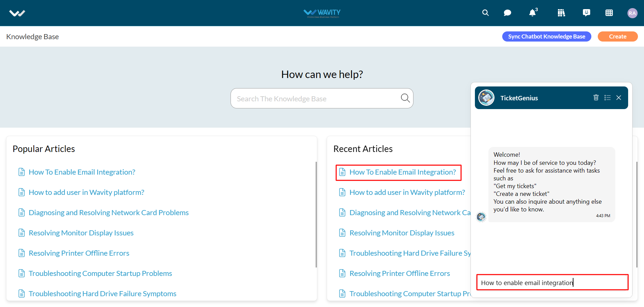Open recent article How To Enable Email Integration?
The width and height of the screenshot is (644, 307).
[x=403, y=172]
